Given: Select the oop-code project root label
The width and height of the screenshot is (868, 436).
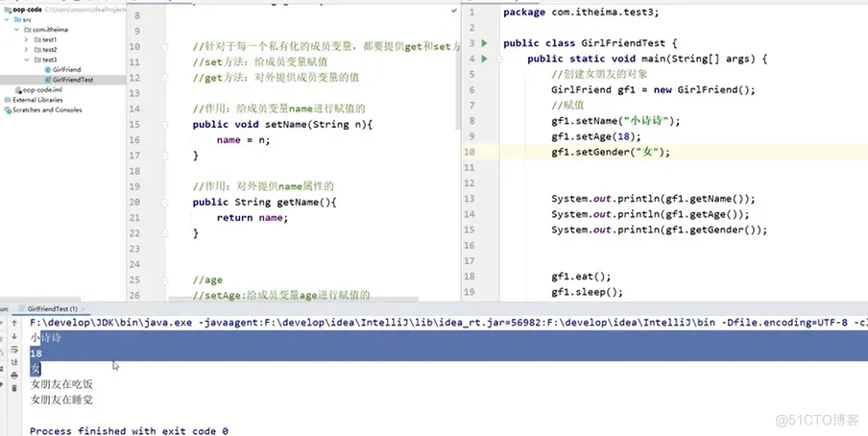Looking at the screenshot, I should [27, 10].
